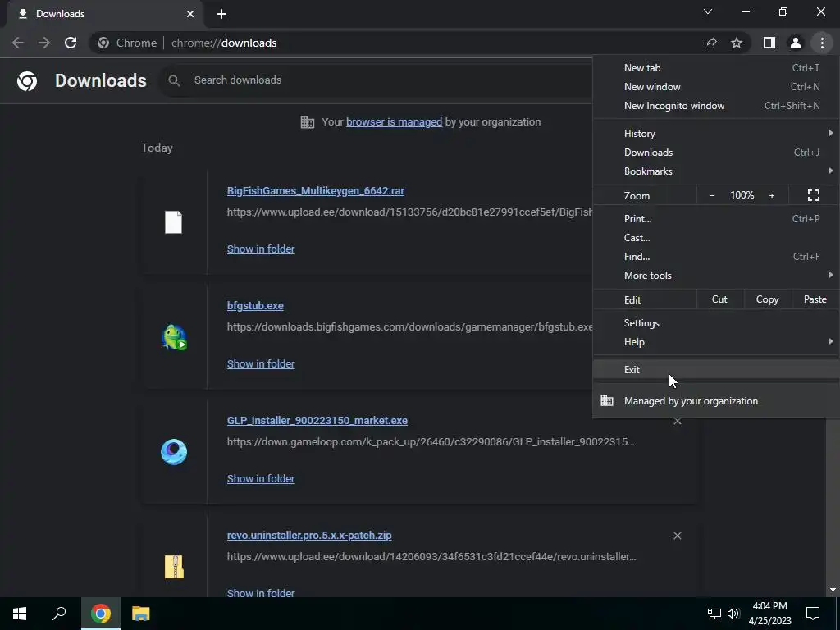Screen dimensions: 840x630
Task: Bookmark this page with star icon
Action: tap(737, 43)
